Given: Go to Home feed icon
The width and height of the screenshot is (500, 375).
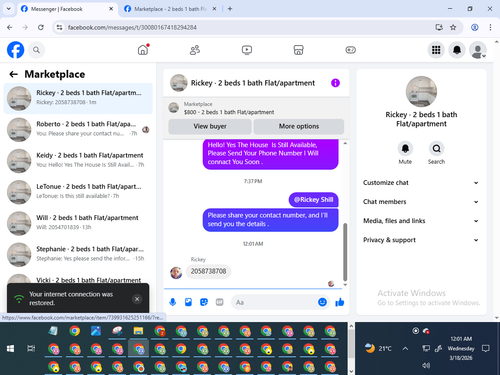Looking at the screenshot, I should [x=143, y=50].
